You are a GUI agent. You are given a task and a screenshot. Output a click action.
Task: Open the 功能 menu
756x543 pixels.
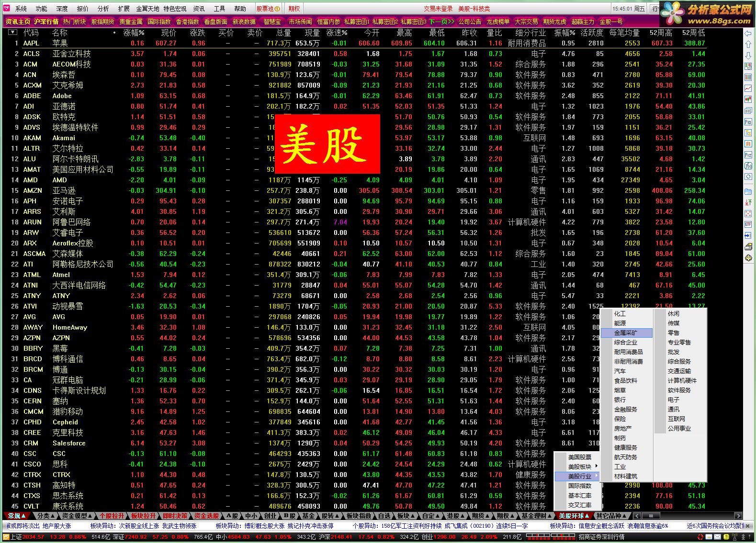[42, 9]
